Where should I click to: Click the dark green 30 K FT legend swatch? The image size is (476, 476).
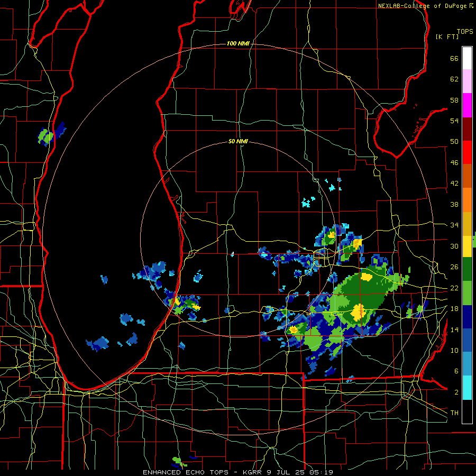467,269
